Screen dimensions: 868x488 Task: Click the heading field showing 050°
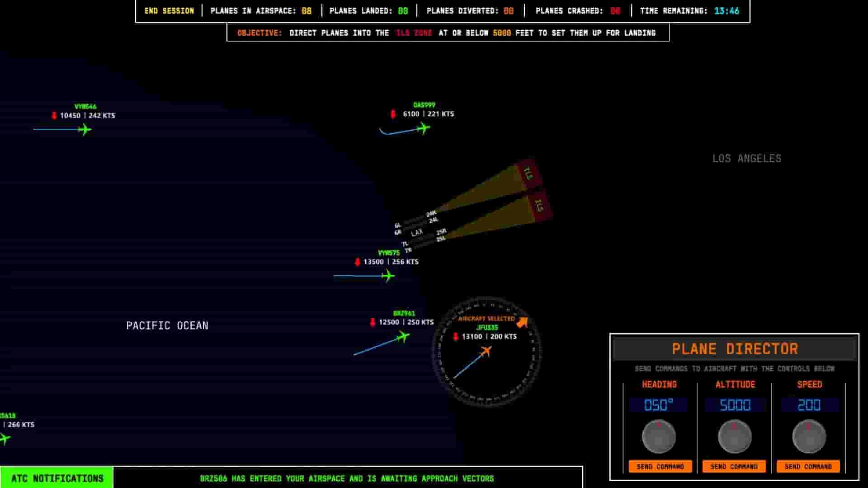659,405
